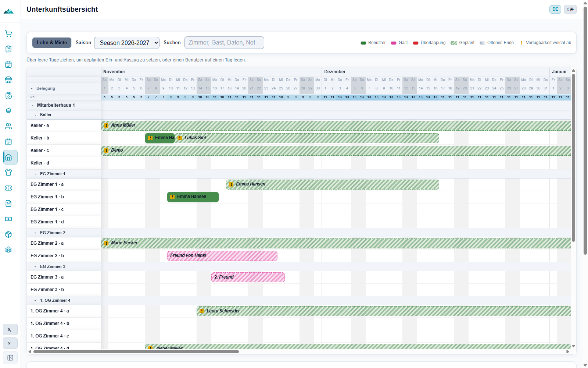
Task: Focus the Suchen search field
Action: pyautogui.click(x=224, y=43)
